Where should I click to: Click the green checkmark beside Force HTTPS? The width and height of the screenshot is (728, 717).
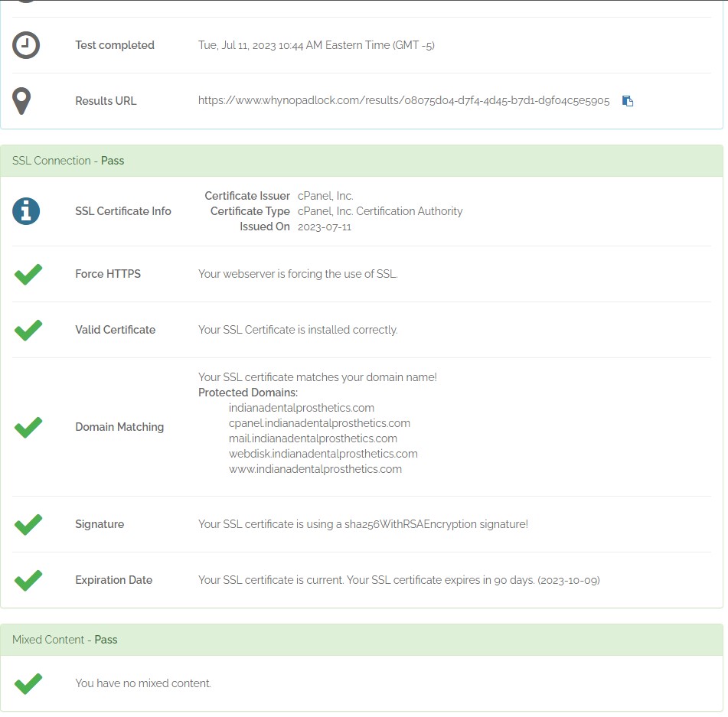point(28,274)
